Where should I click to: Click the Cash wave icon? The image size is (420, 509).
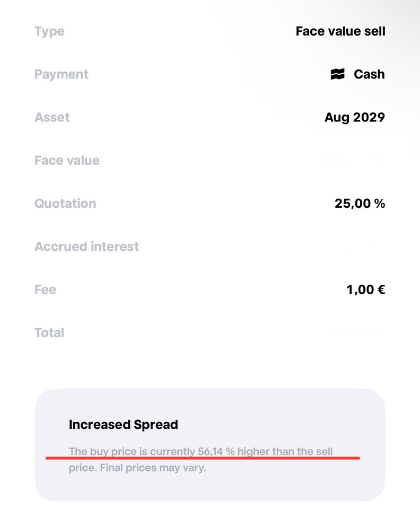coord(337,74)
